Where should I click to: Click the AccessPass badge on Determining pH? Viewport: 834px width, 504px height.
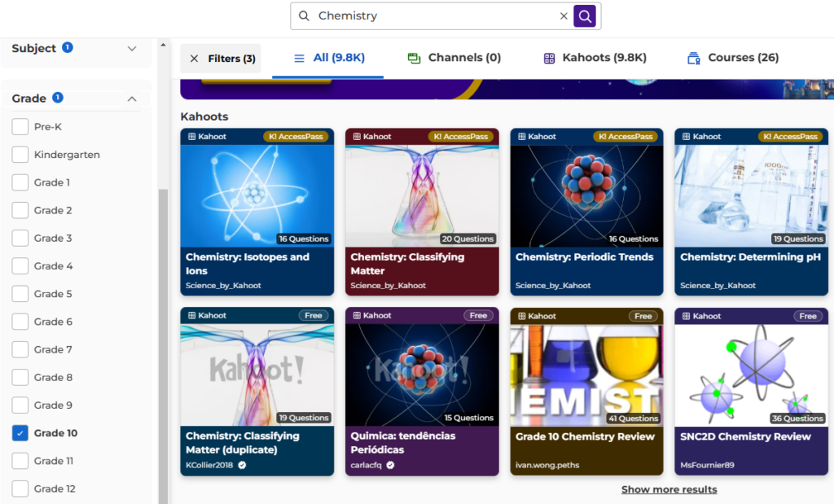[x=790, y=137]
